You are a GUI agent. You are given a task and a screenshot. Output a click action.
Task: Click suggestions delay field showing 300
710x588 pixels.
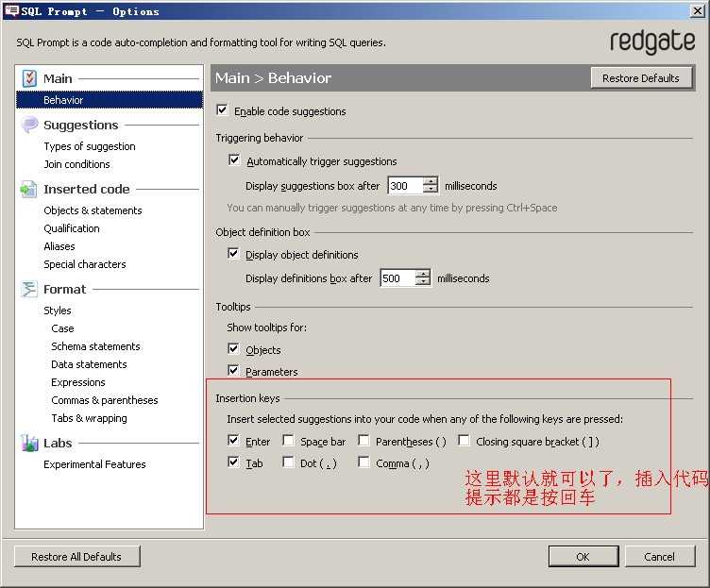(x=406, y=186)
